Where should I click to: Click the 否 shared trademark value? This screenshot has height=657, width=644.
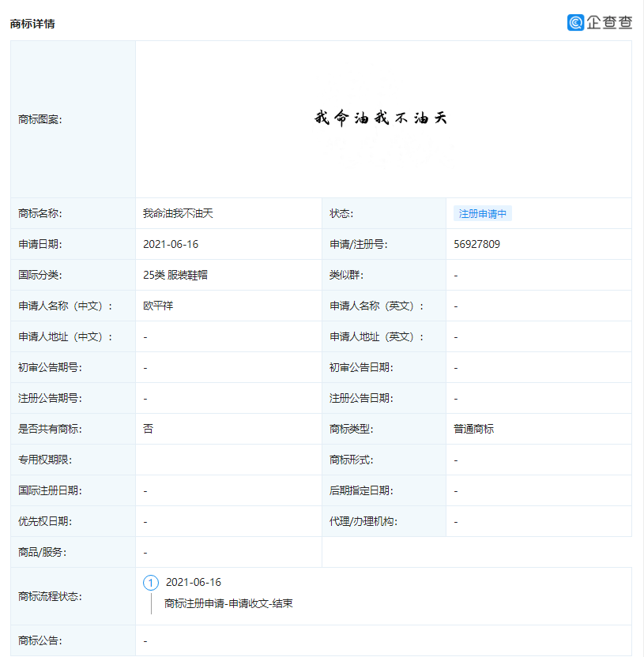click(148, 429)
